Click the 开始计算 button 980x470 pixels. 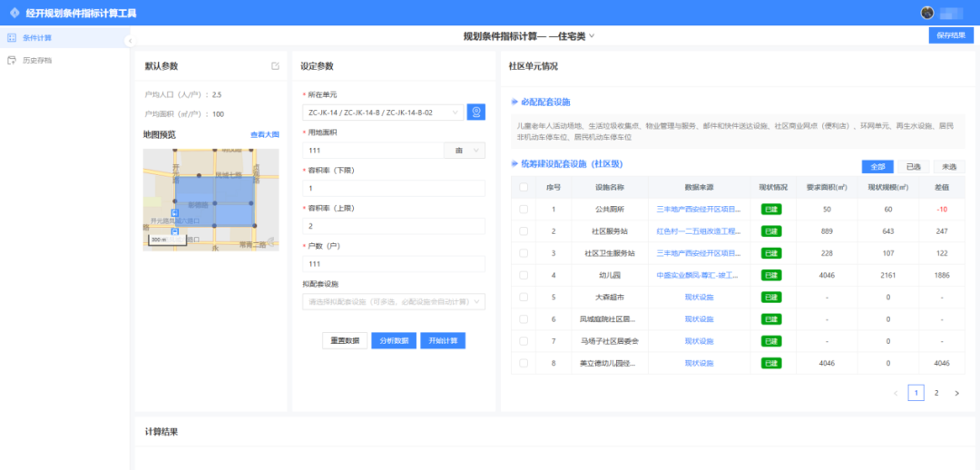[x=443, y=340]
